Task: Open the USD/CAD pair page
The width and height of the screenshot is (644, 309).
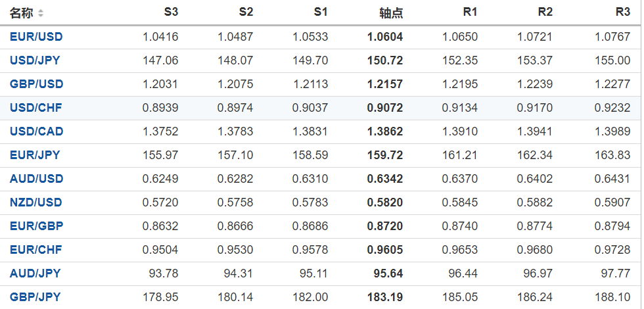Action: pos(36,131)
